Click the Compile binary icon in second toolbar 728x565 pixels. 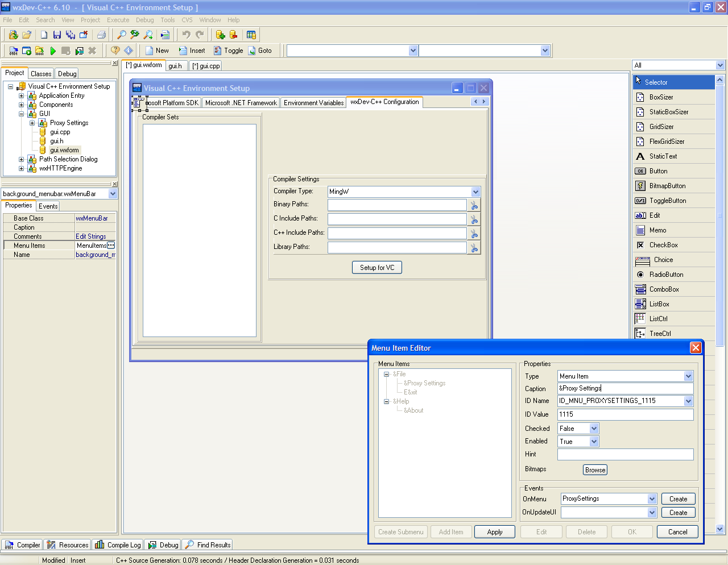14,51
